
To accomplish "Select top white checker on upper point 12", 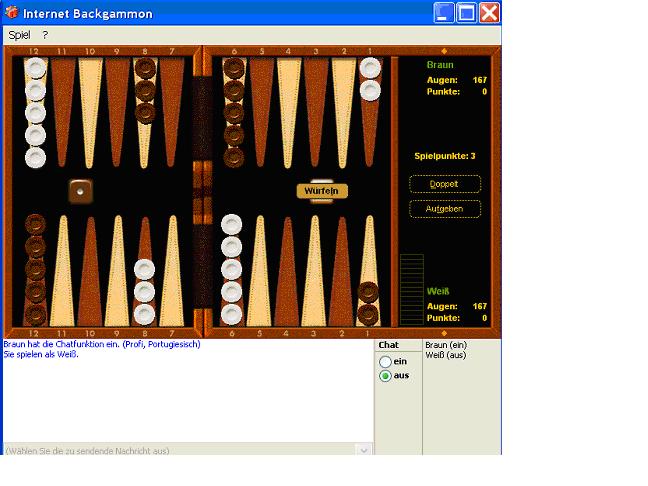I will (36, 68).
